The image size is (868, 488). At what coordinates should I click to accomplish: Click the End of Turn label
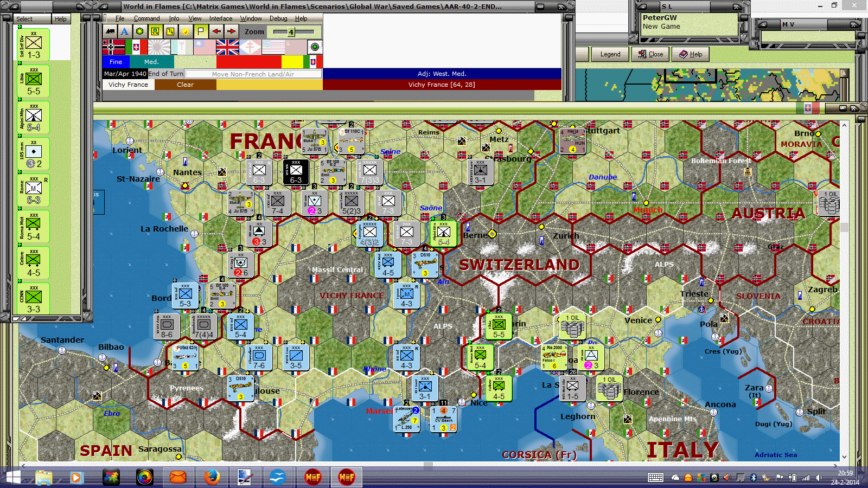pyautogui.click(x=166, y=74)
